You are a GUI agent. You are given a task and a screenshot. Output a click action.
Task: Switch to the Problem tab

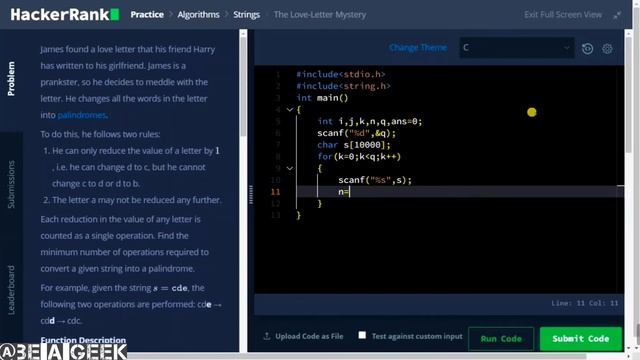[x=11, y=79]
